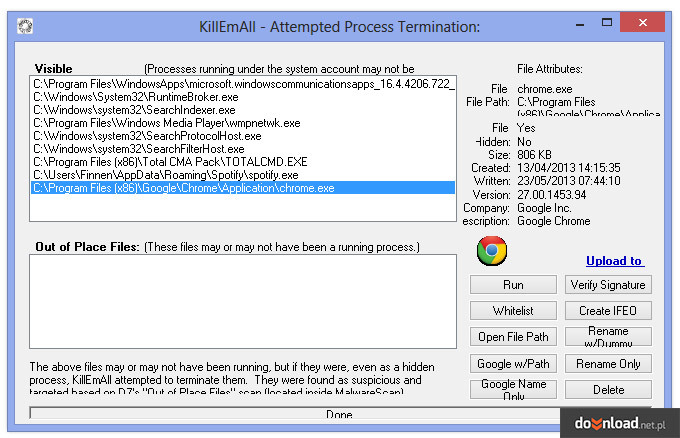Select the highlighted chrome.exe process row

point(243,188)
